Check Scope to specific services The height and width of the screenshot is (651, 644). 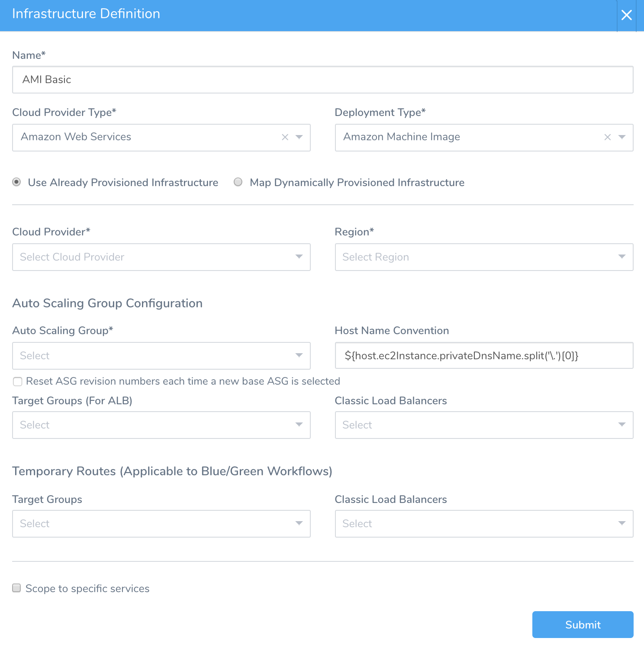pos(16,588)
